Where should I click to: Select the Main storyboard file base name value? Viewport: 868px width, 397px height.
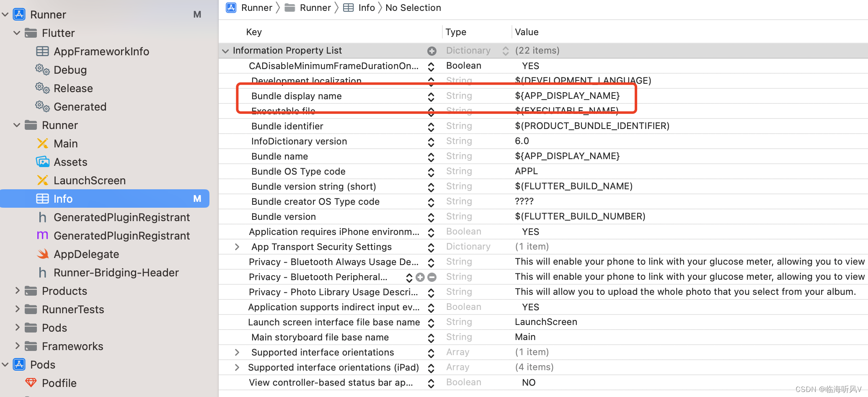coord(525,337)
